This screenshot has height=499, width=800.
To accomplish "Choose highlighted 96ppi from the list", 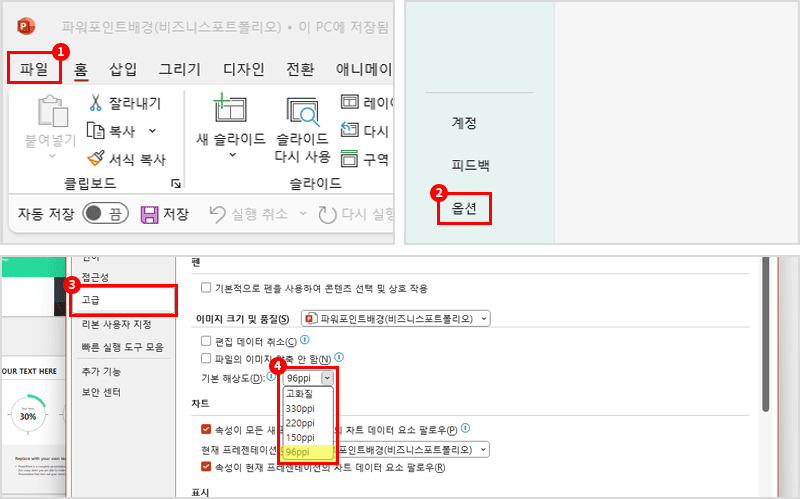I will [308, 452].
